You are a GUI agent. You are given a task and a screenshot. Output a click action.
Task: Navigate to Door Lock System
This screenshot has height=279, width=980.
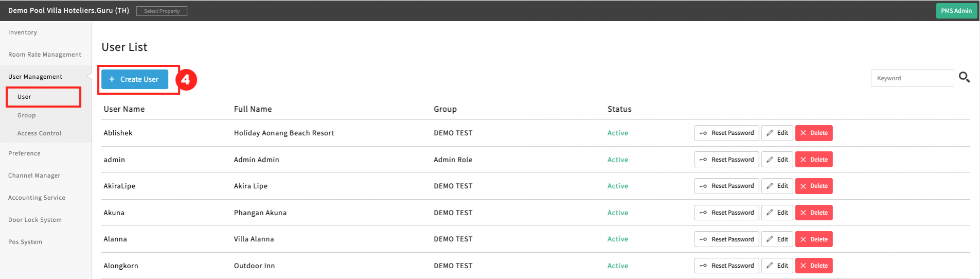click(x=35, y=220)
